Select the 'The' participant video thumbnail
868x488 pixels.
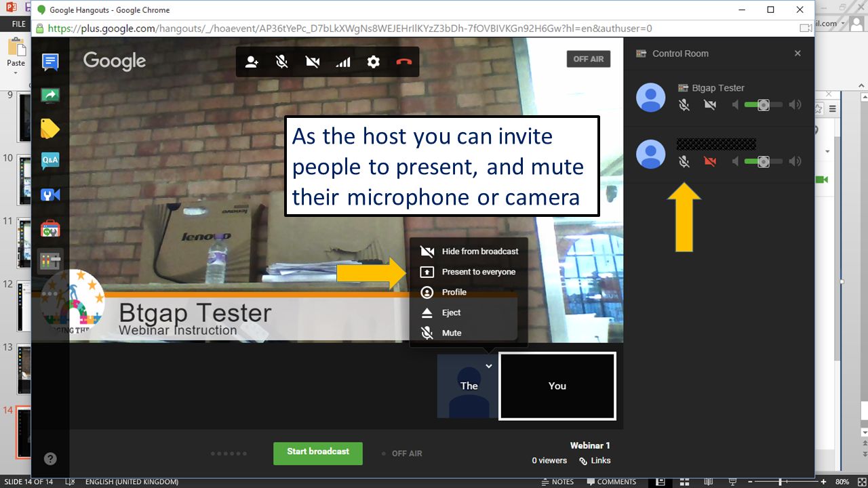point(467,386)
